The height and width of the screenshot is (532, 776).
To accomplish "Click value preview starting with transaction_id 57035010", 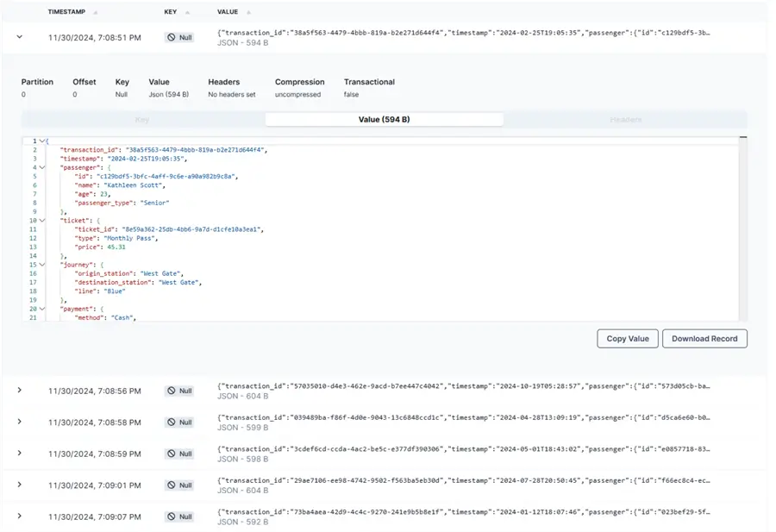I will pos(464,386).
